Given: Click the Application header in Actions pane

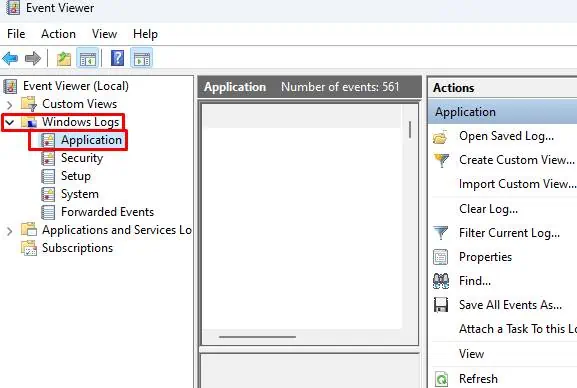Looking at the screenshot, I should tap(503, 112).
